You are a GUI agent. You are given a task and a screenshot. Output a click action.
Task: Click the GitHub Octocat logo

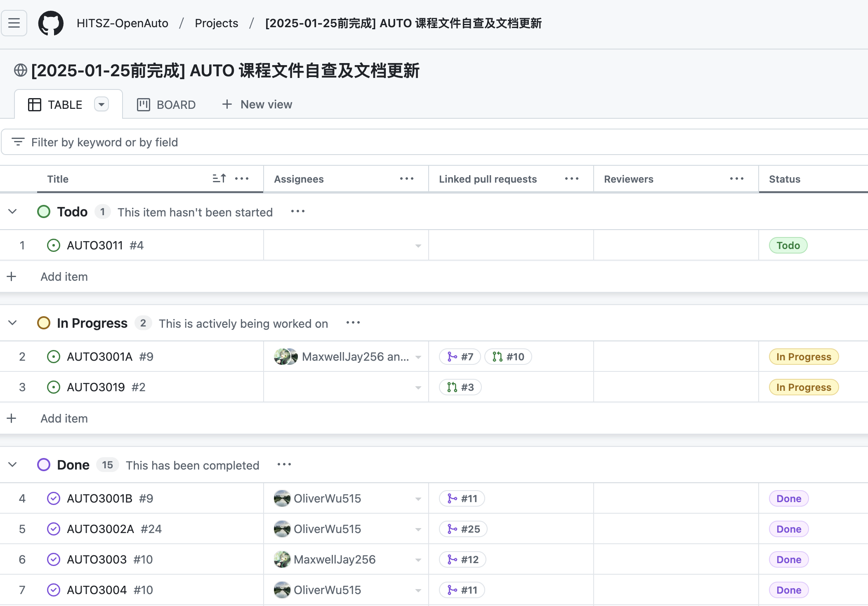coord(51,23)
